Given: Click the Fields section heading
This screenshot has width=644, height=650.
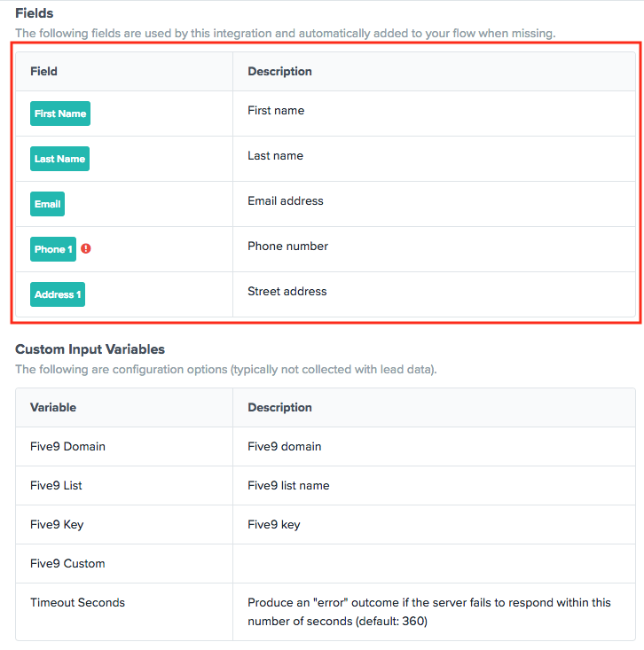Looking at the screenshot, I should click(x=35, y=13).
